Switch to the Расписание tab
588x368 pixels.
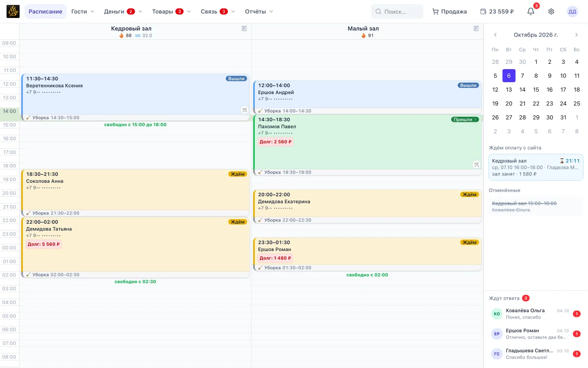[x=45, y=11]
